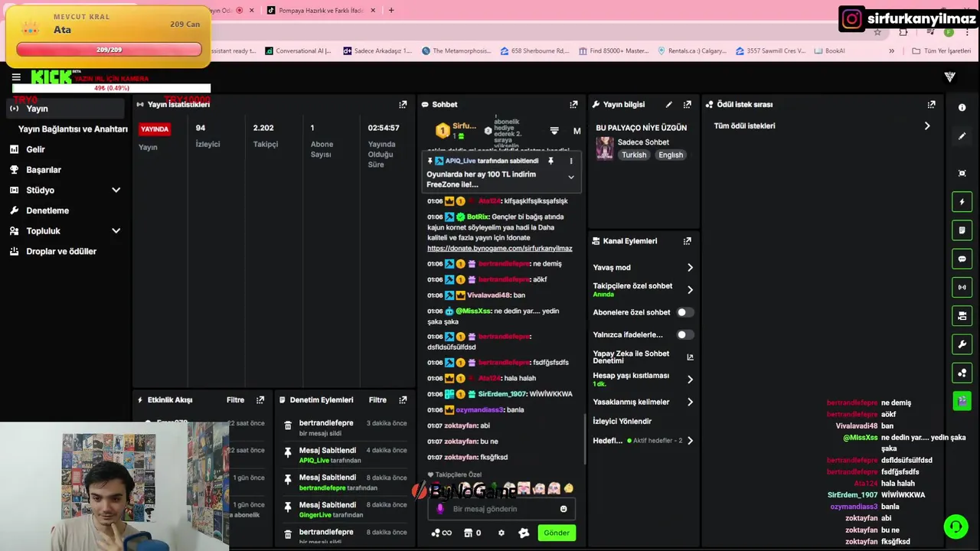Click the green lightning icon in right sidebar

(x=962, y=202)
